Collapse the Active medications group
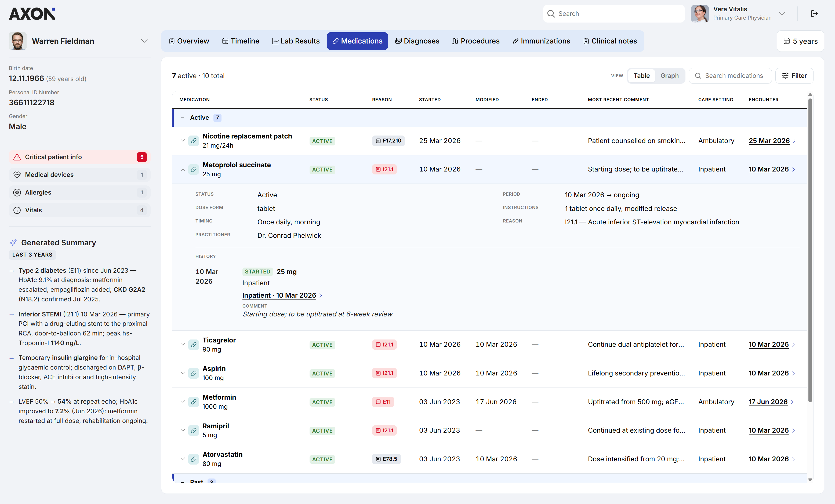This screenshot has width=835, height=504. (x=183, y=118)
